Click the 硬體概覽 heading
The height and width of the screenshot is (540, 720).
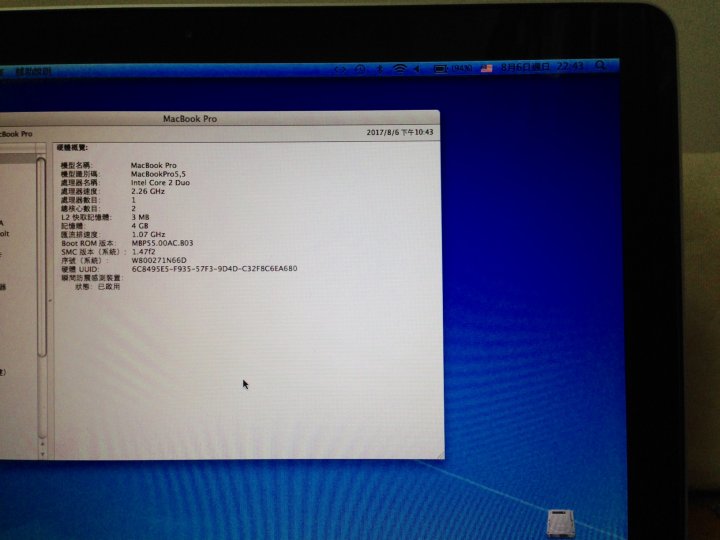click(x=73, y=147)
